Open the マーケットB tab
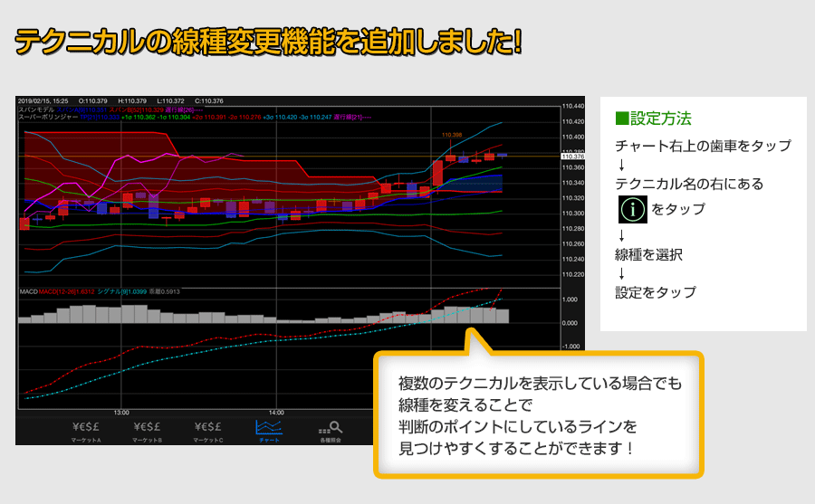The image size is (815, 504). [x=147, y=432]
